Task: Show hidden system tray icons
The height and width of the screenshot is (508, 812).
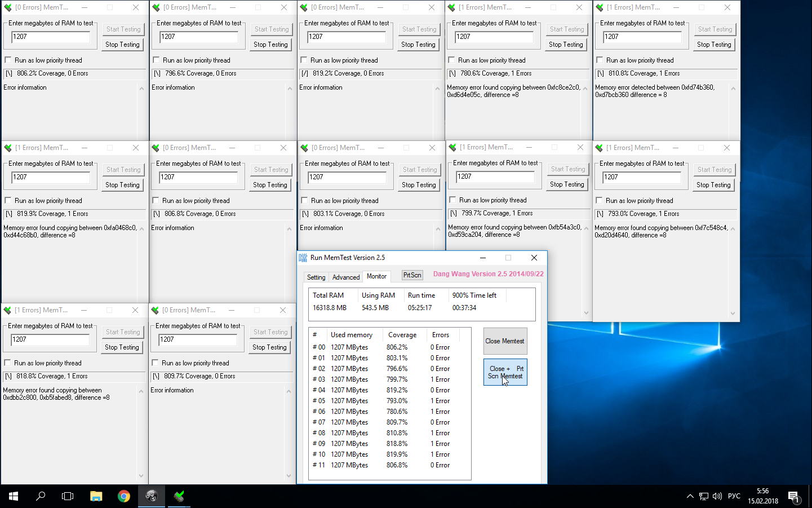Action: click(690, 496)
